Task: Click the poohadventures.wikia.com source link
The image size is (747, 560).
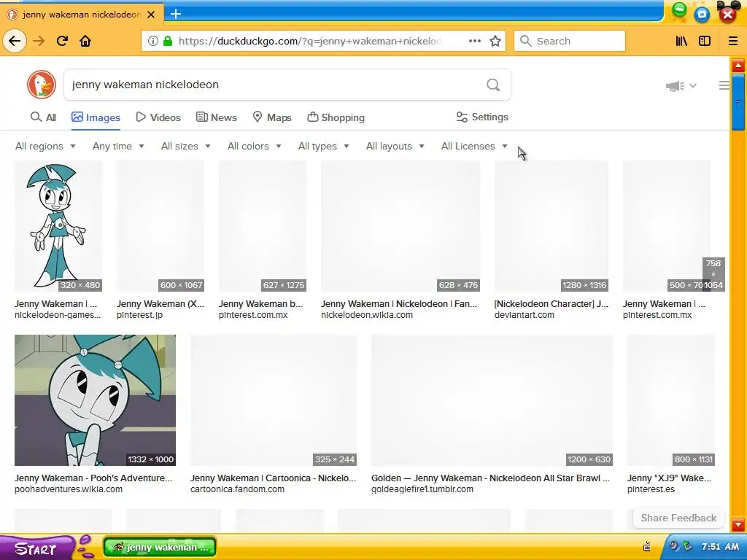Action: 68,489
